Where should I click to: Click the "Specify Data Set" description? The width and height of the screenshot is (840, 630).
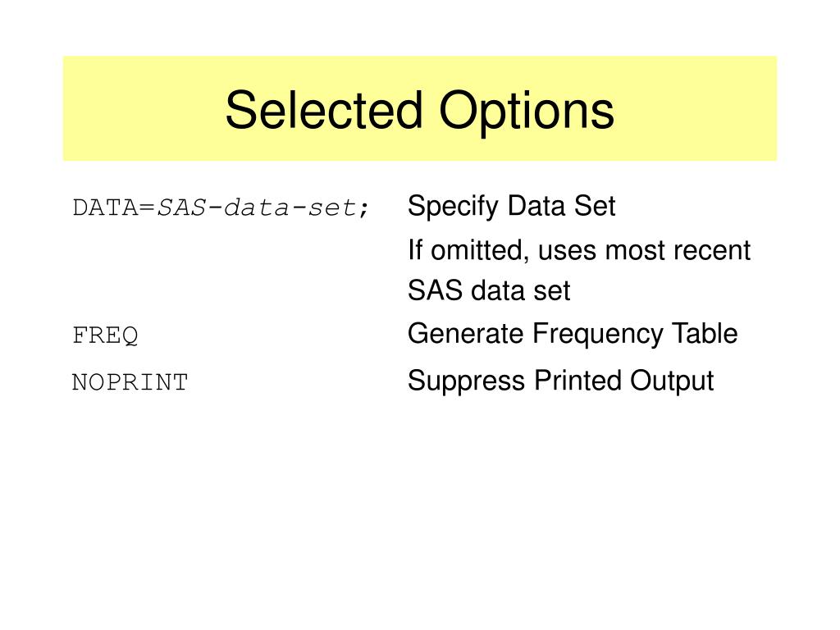pos(511,207)
